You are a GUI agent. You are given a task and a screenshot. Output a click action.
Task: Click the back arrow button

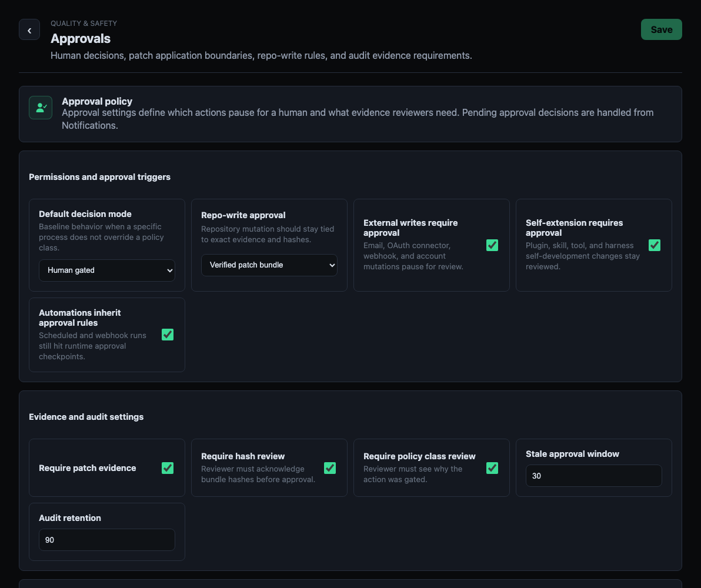coord(29,29)
